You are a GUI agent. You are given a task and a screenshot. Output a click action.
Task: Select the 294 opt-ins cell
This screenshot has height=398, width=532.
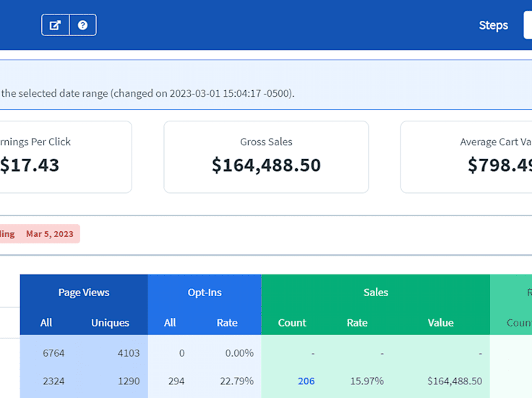(176, 381)
